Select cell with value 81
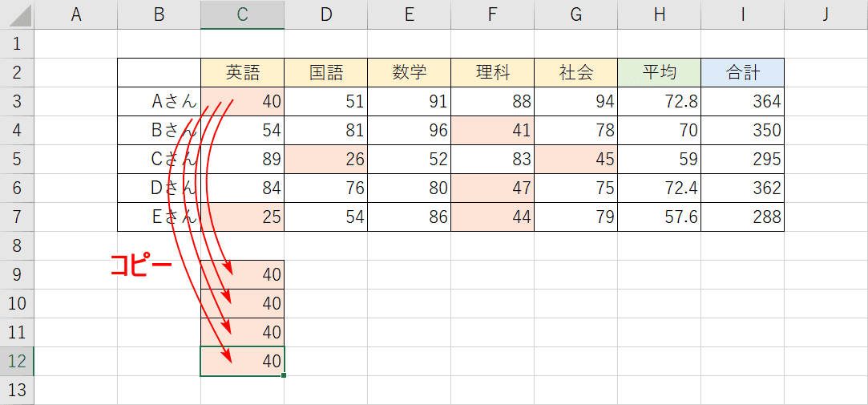 (x=326, y=130)
